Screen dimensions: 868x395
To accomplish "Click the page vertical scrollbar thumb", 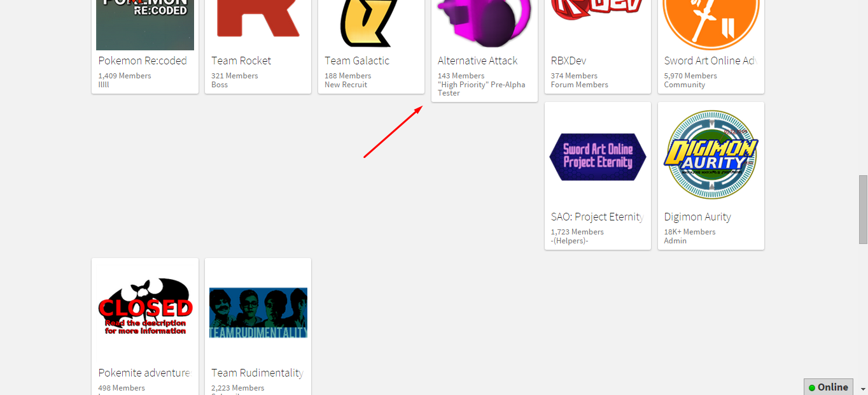I will pyautogui.click(x=863, y=210).
